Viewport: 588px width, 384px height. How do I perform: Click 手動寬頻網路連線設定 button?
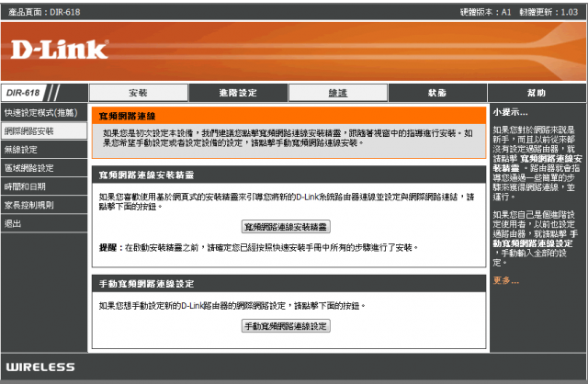click(286, 326)
